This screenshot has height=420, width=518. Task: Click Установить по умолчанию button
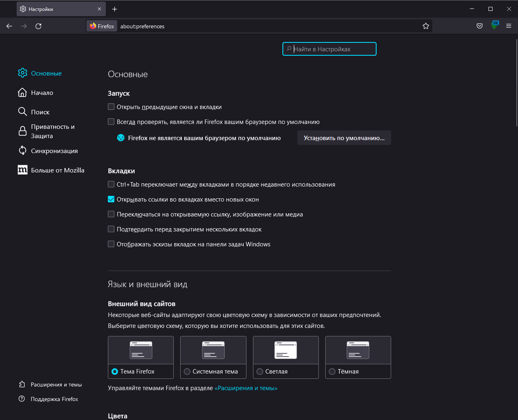[344, 138]
